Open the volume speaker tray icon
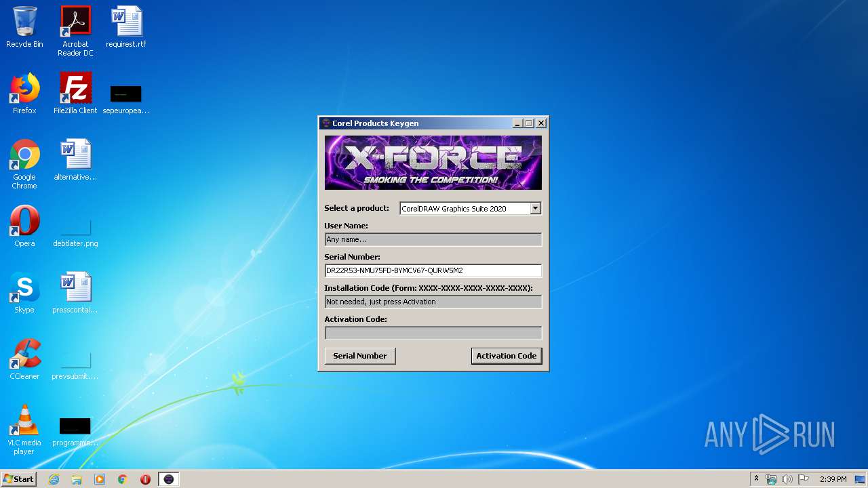The height and width of the screenshot is (488, 868). click(787, 479)
